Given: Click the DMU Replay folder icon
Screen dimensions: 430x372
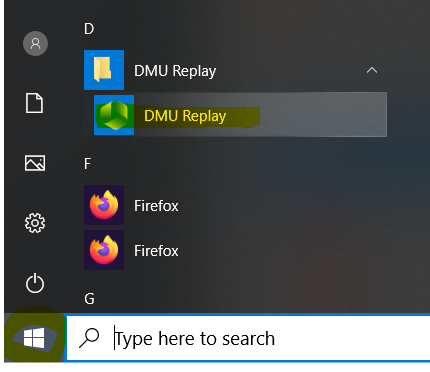Looking at the screenshot, I should (x=104, y=70).
